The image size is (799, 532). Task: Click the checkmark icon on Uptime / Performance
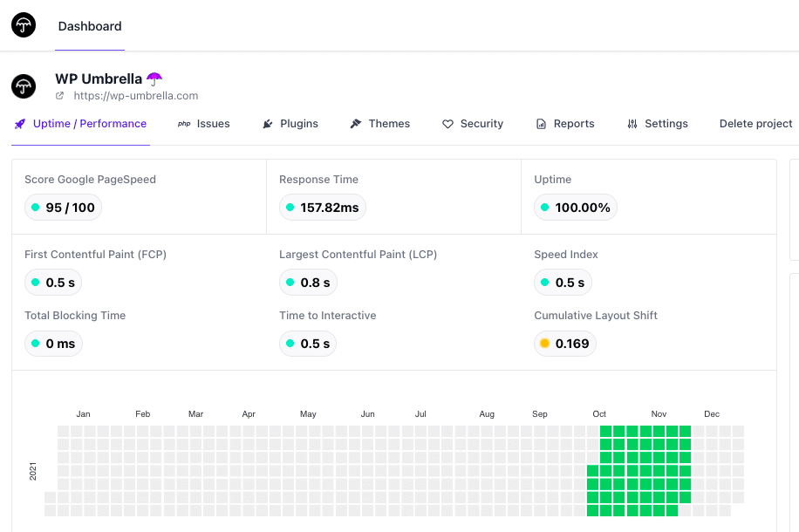pyautogui.click(x=19, y=123)
